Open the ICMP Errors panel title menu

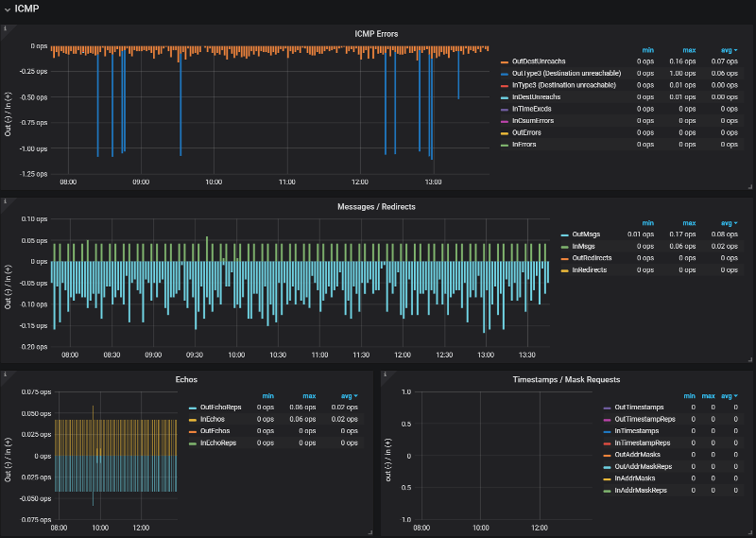click(376, 34)
